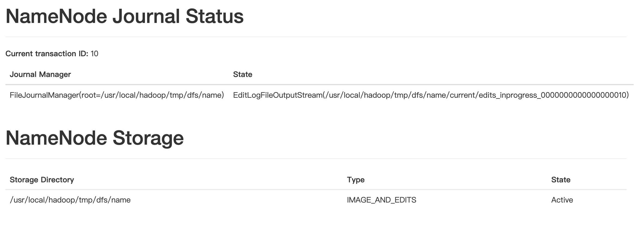Click the divider under Journal Status heading

[x=316, y=37]
